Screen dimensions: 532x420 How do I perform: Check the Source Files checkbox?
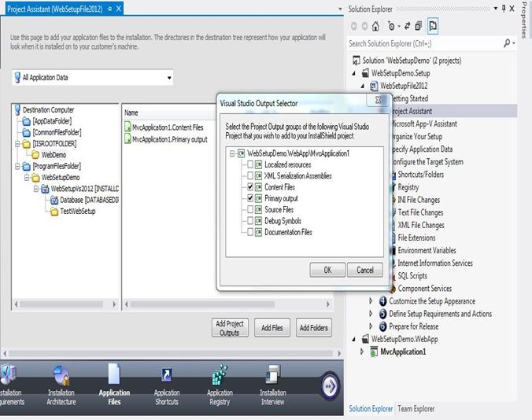pos(250,209)
